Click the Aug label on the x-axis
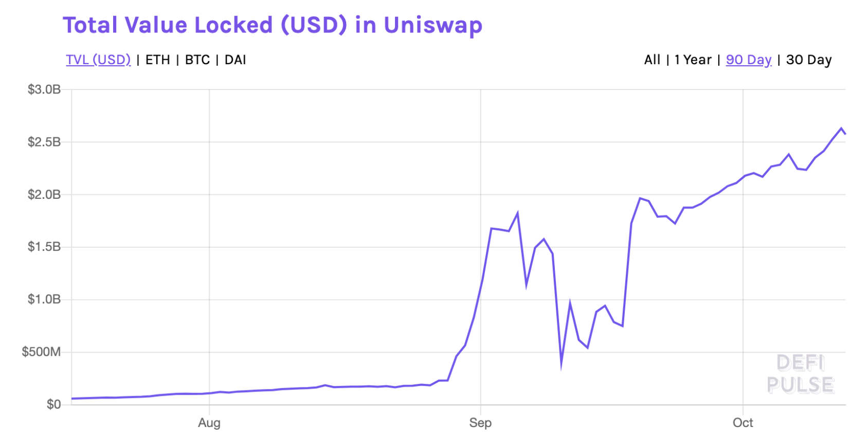The image size is (868, 444). (209, 423)
